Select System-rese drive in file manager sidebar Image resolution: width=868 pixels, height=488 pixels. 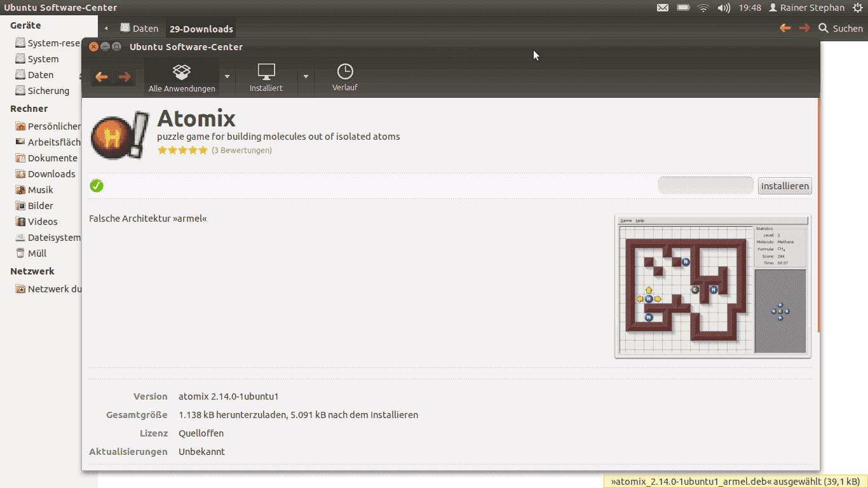49,43
